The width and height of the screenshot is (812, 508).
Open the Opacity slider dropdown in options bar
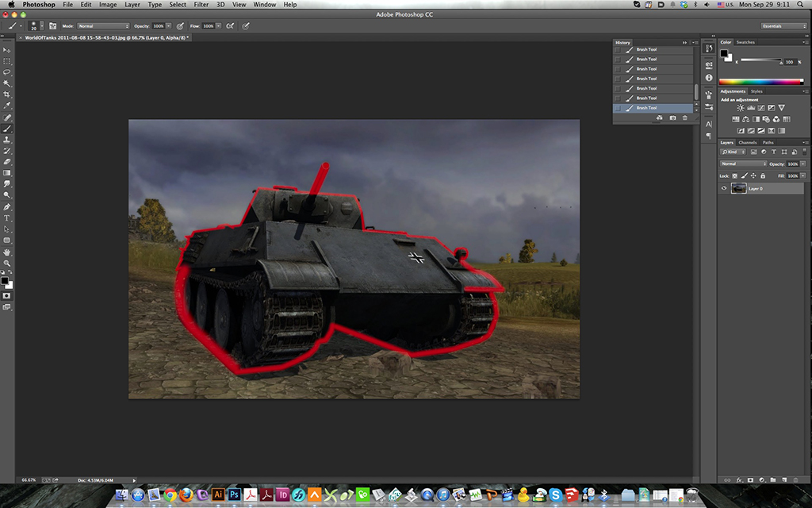[168, 26]
